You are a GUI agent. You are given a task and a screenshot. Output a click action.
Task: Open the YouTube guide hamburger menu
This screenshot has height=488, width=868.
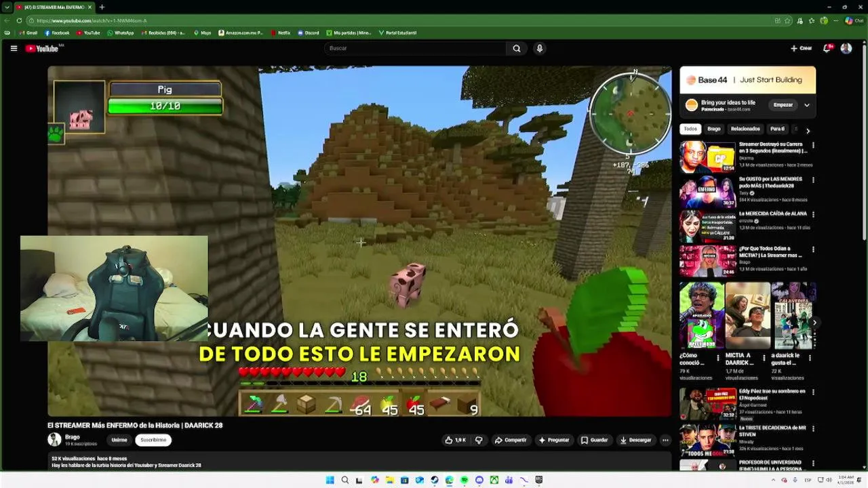(14, 48)
